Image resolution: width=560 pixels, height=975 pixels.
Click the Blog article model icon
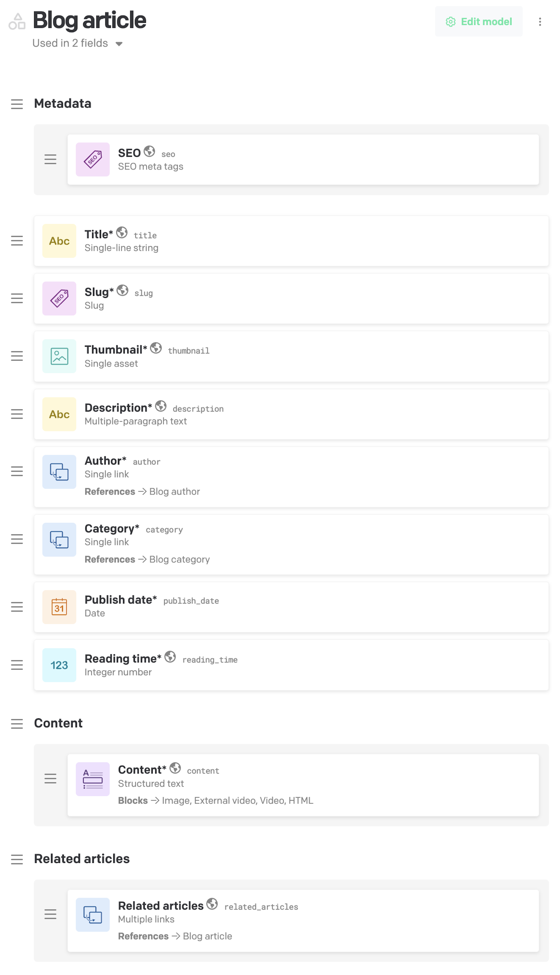(x=17, y=21)
